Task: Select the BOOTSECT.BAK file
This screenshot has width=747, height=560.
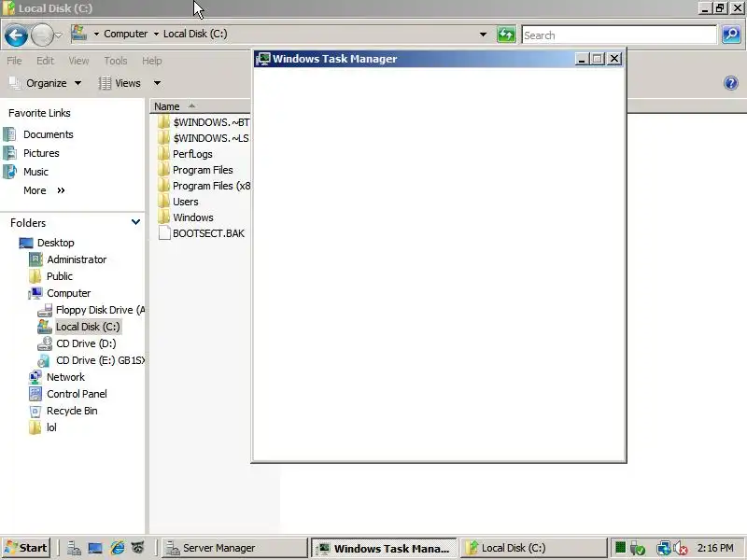Action: click(x=208, y=233)
